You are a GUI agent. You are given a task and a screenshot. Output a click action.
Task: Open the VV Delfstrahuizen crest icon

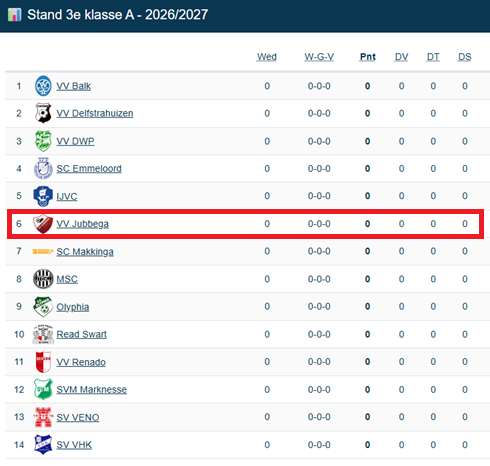click(x=43, y=113)
